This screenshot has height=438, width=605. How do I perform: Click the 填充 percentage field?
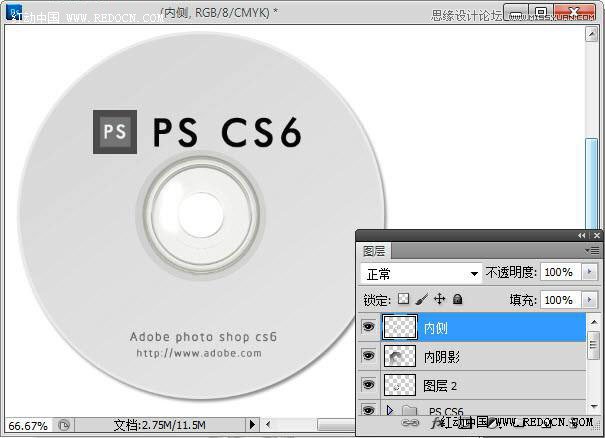(560, 300)
